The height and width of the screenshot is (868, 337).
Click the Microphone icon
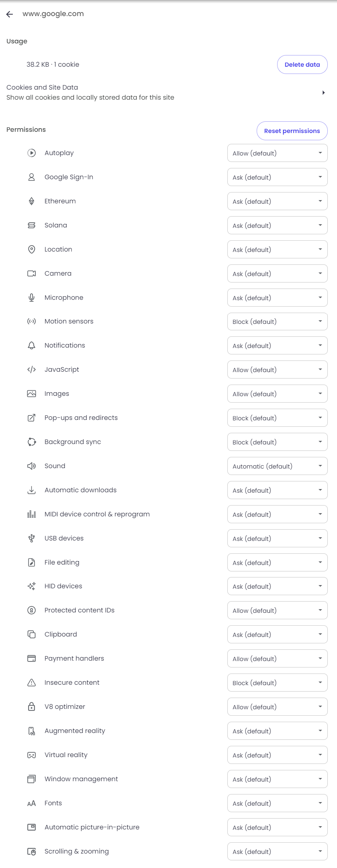(31, 297)
